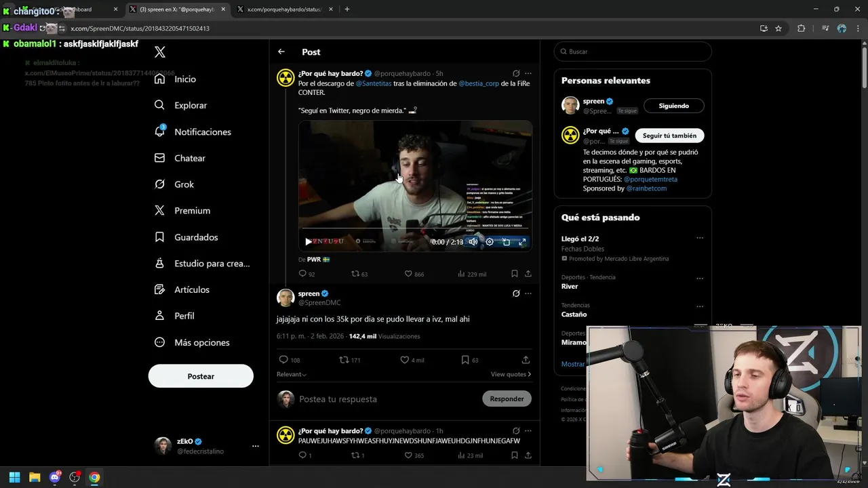
Task: Open River trending topic
Action: pos(570,287)
